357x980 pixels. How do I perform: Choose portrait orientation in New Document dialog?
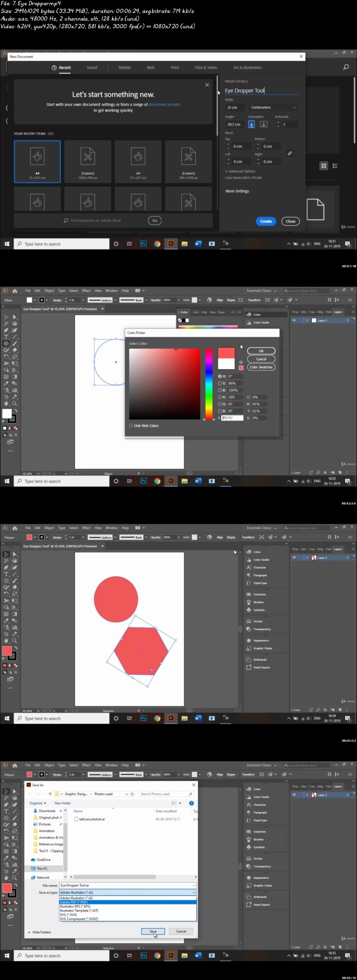[x=251, y=124]
